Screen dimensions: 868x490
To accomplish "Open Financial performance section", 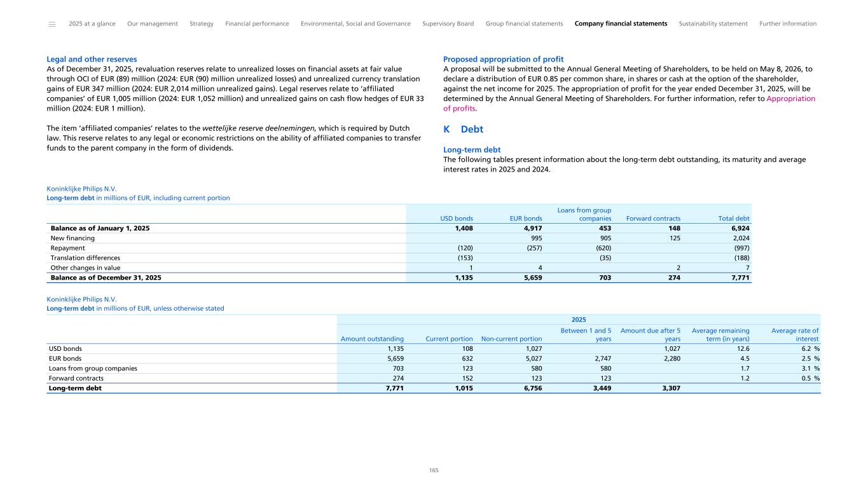I will pyautogui.click(x=257, y=24).
